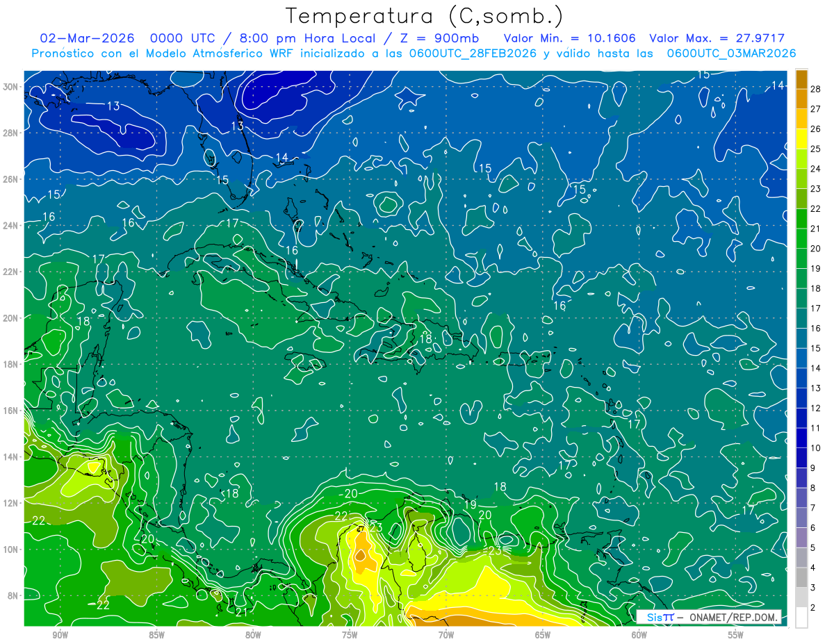
Task: Click the colorbar scale label '2'
Action: [813, 608]
